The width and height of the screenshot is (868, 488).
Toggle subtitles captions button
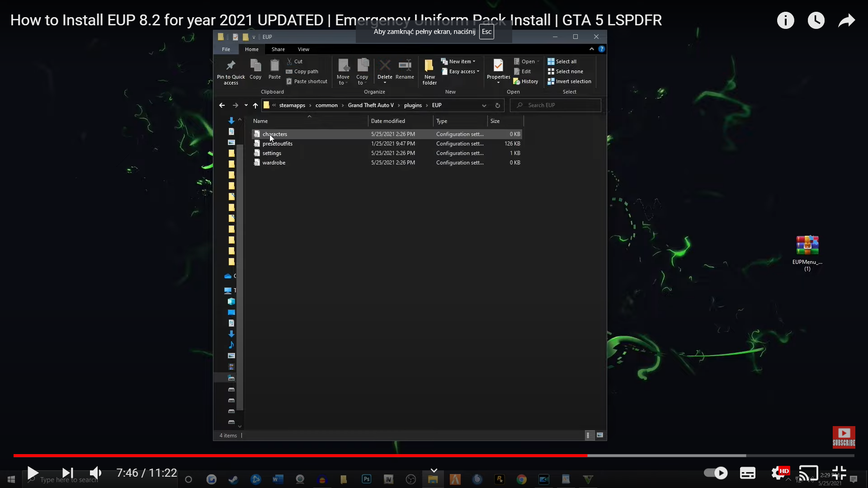747,473
